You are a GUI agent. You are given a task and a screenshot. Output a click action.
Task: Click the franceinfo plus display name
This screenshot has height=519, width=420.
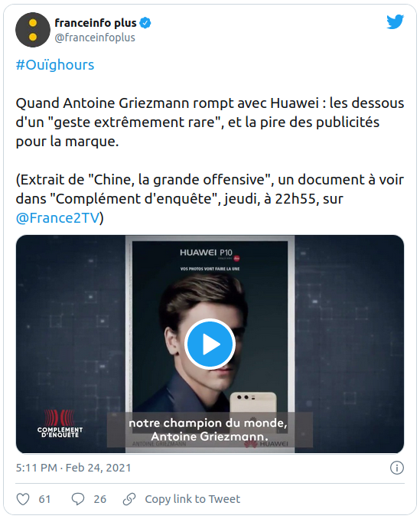[96, 23]
